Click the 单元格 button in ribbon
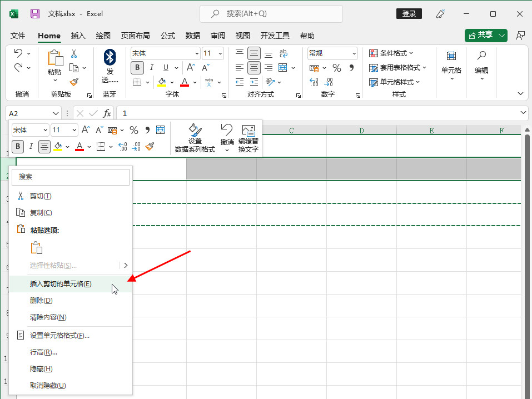Screen dimensions: 532x399 coord(451,65)
